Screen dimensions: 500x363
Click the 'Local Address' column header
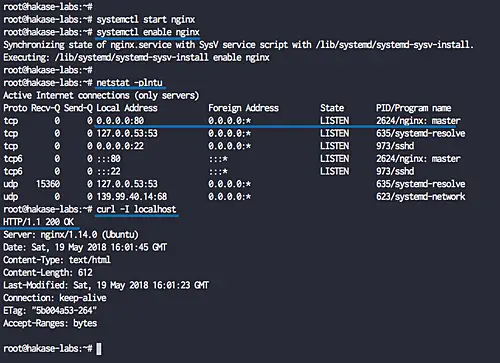pos(127,108)
